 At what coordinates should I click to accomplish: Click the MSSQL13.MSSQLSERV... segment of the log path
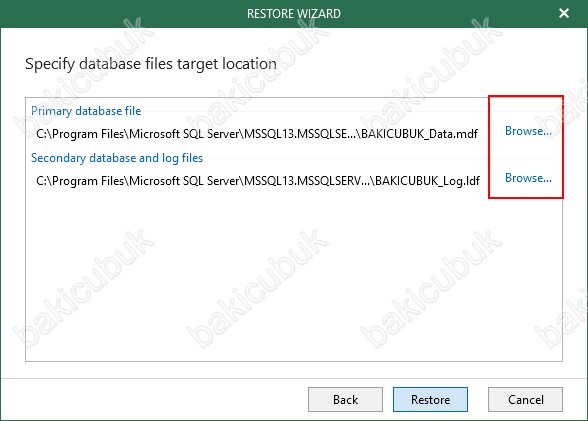pyautogui.click(x=307, y=181)
